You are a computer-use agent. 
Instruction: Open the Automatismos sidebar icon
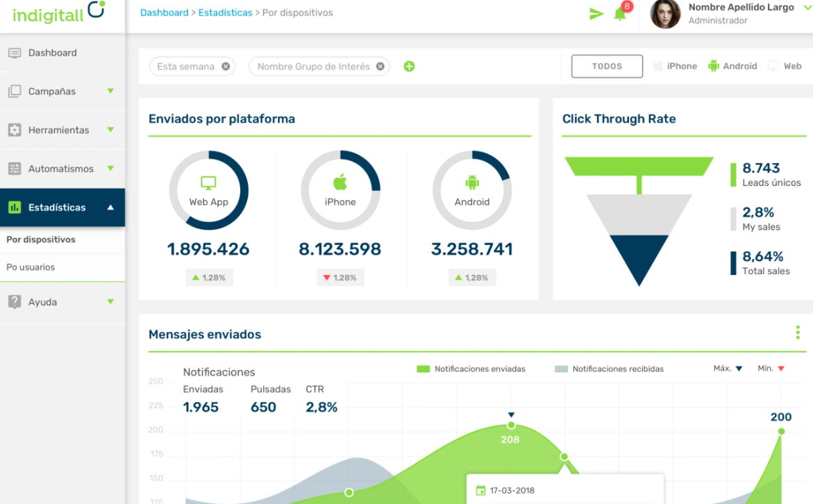click(14, 168)
